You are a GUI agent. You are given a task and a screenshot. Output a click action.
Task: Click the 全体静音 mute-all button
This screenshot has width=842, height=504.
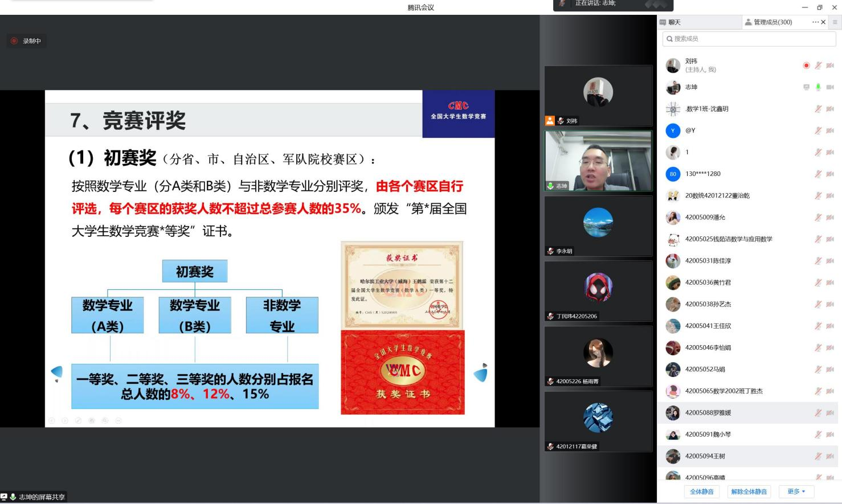(701, 491)
